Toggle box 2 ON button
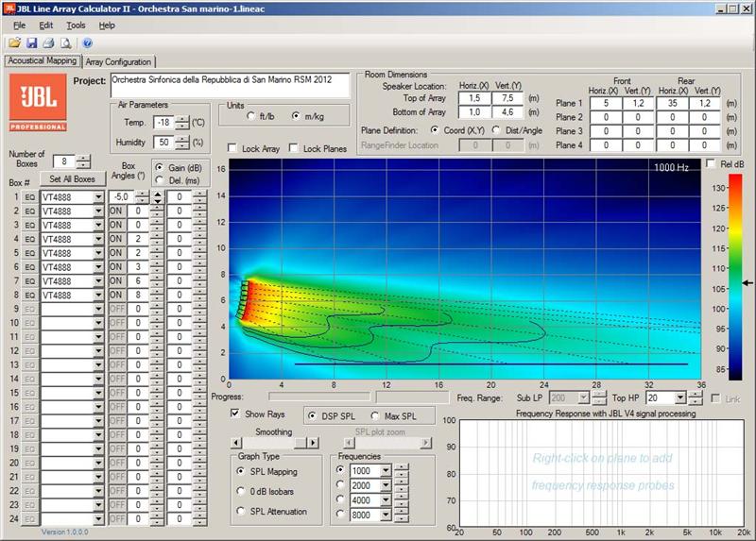 click(115, 211)
